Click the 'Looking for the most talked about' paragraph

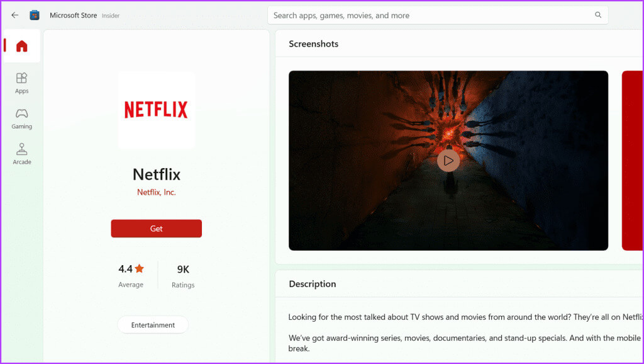(x=466, y=317)
